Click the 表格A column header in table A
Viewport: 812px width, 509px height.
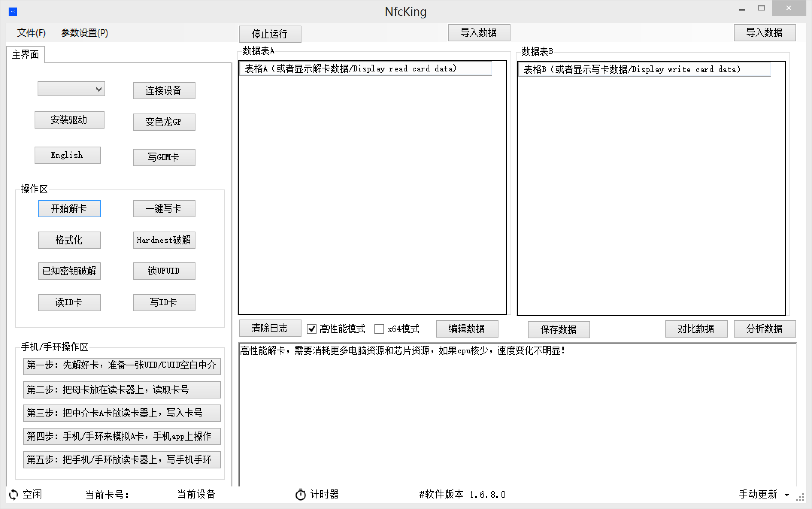point(365,69)
